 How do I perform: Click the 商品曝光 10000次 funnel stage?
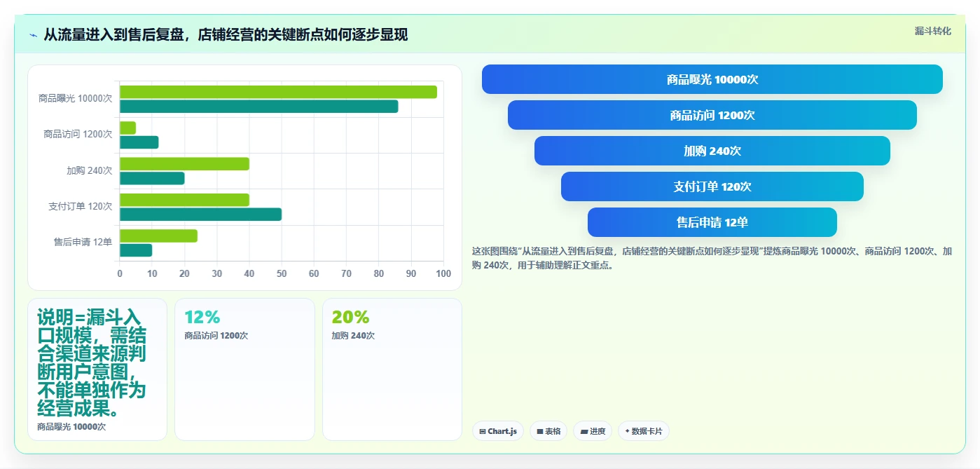[x=712, y=79]
